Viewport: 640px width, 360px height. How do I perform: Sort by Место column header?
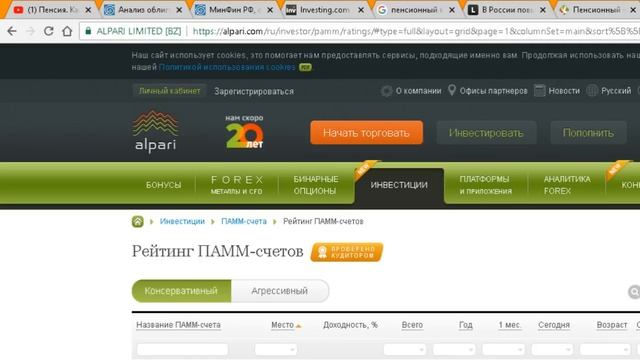282,325
